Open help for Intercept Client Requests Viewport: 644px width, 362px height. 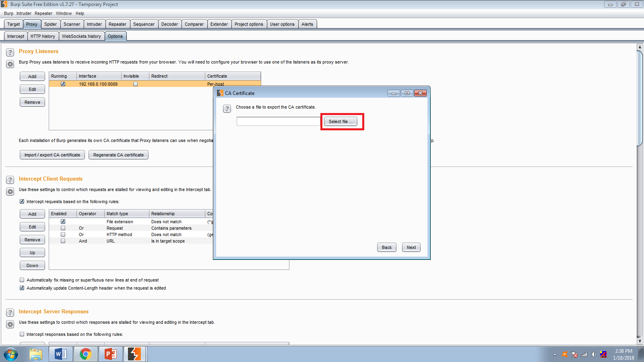10,180
